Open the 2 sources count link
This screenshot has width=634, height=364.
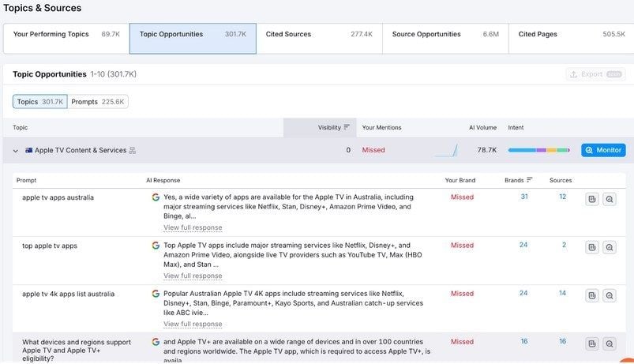pos(564,245)
